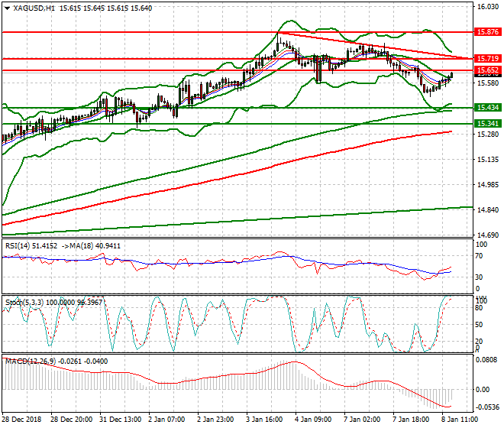Click the 4 Jan 09:00 time axis label

tap(313, 420)
